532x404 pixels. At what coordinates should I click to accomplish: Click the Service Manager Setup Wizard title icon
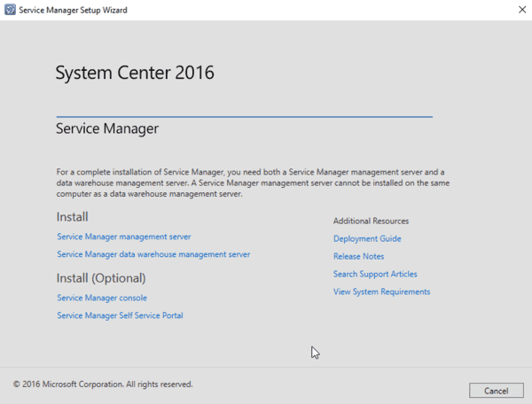(x=10, y=10)
